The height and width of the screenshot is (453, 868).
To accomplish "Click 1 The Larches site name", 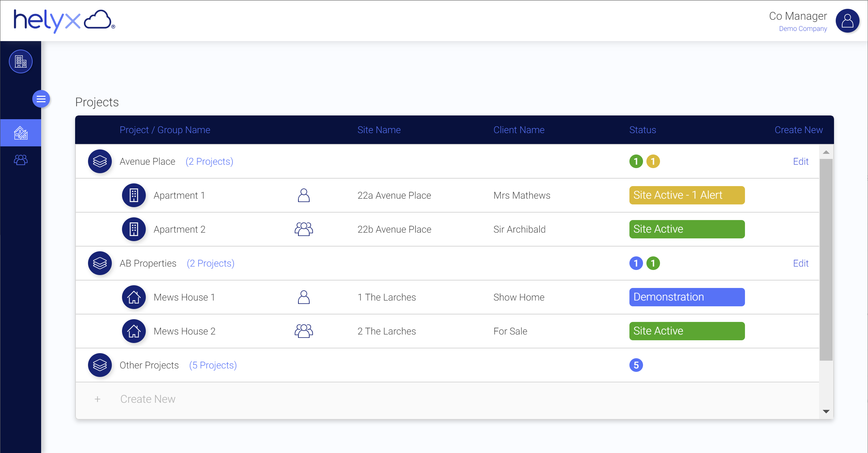I will point(387,297).
